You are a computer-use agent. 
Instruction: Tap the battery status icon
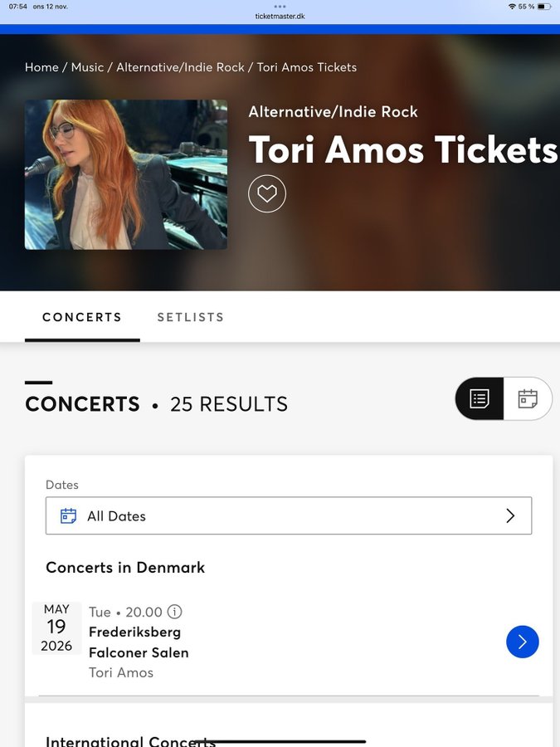(543, 7)
